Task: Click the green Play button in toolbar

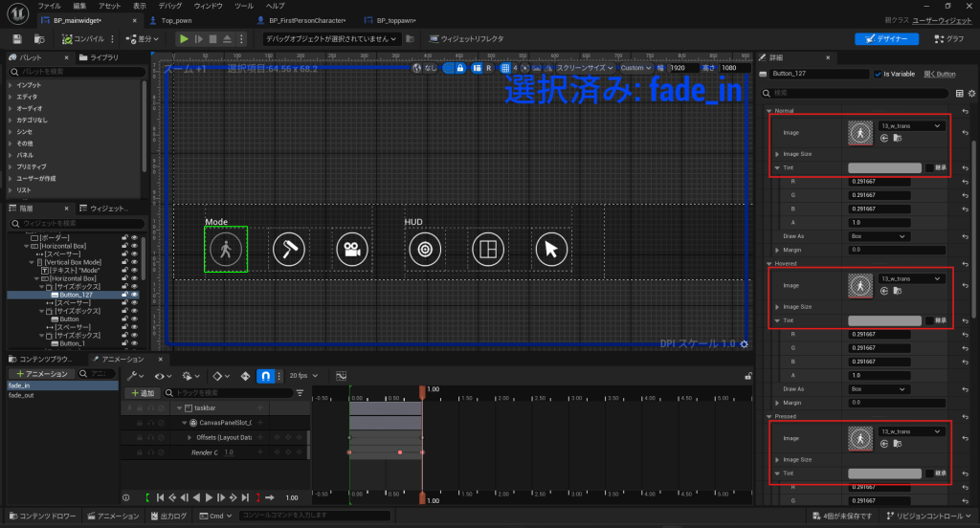Action: [184, 39]
